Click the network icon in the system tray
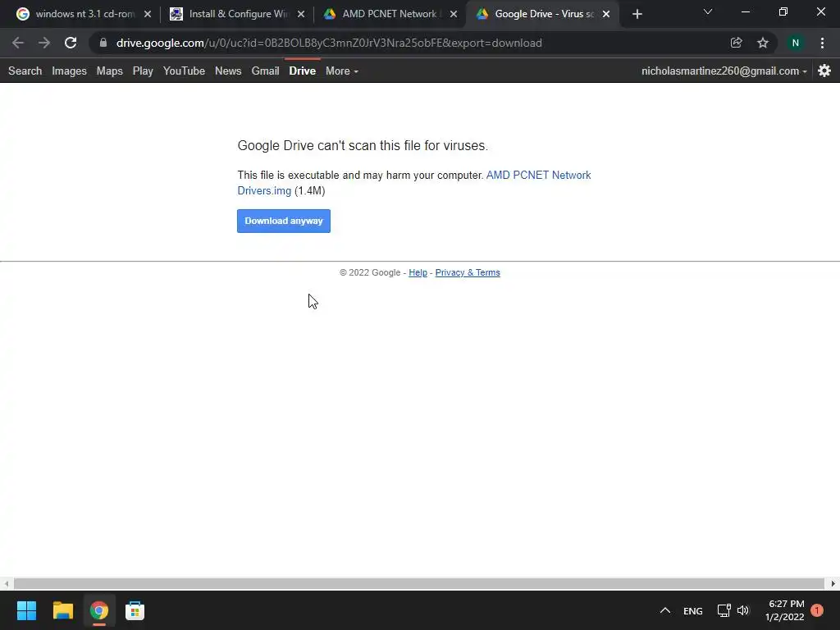 (x=724, y=610)
